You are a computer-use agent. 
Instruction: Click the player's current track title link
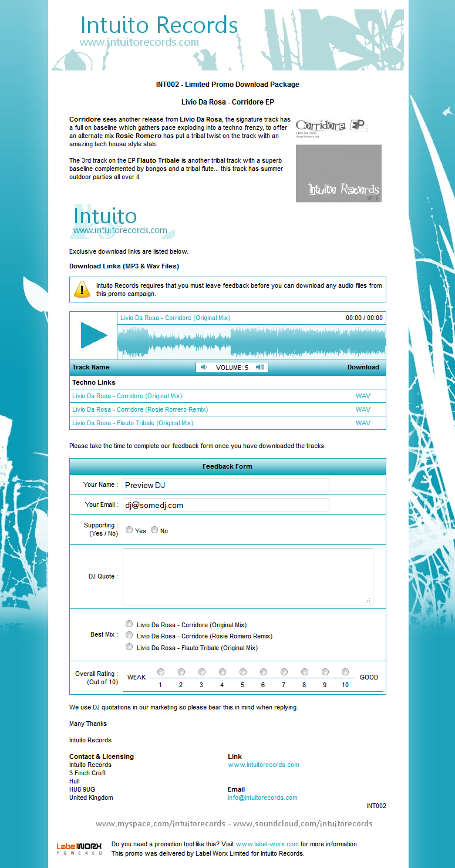(175, 318)
